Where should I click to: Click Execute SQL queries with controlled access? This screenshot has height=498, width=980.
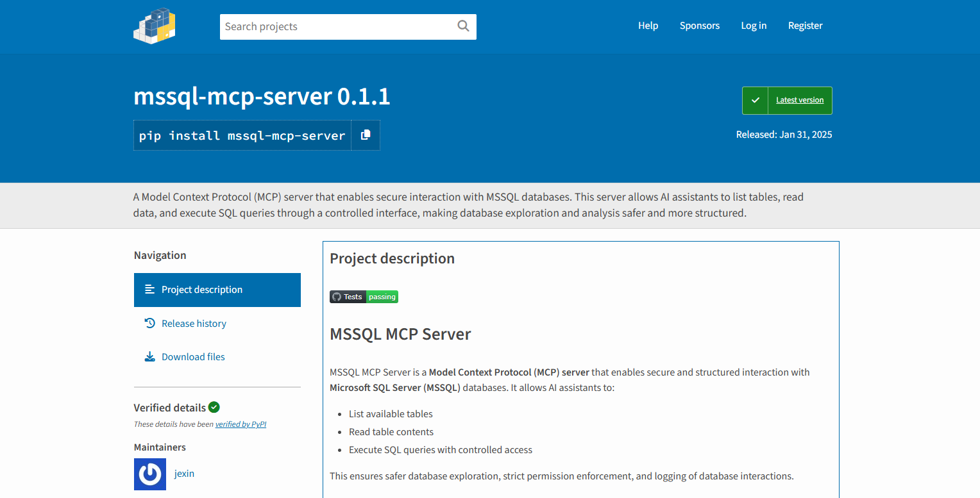441,450
